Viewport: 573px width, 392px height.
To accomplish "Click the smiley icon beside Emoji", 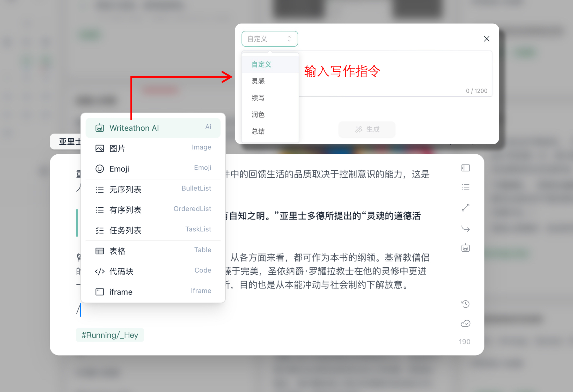I will 100,169.
